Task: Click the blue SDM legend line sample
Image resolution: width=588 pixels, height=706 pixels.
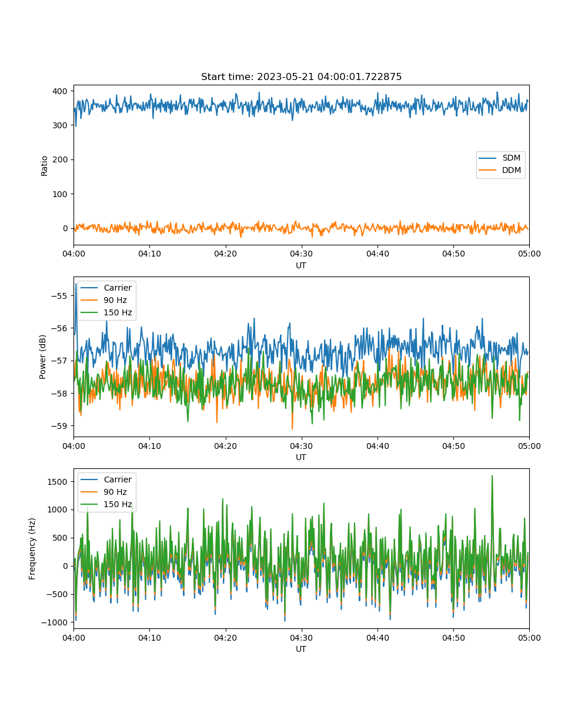Action: [488, 158]
